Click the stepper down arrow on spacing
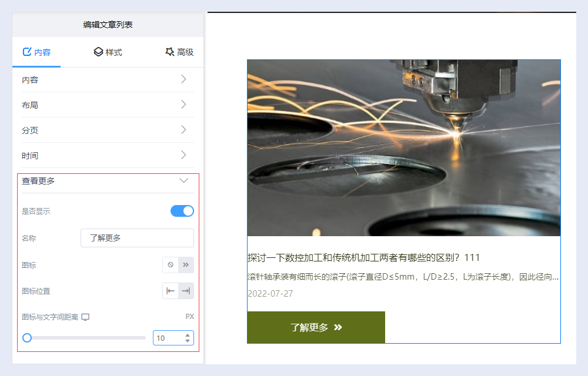The image size is (588, 376). 188,341
